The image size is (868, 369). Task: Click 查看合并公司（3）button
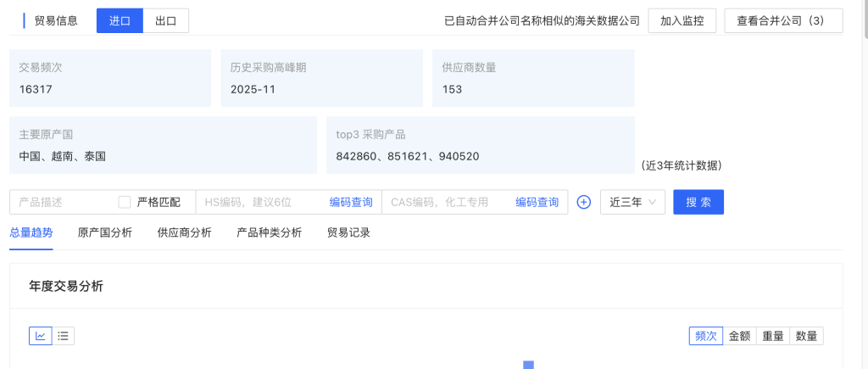tap(783, 21)
